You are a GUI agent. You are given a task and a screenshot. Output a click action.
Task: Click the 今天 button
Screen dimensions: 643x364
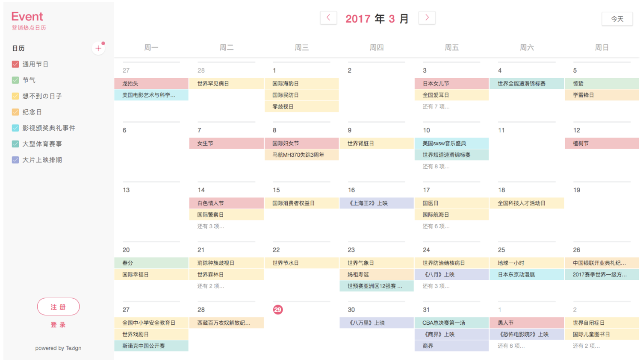click(617, 19)
